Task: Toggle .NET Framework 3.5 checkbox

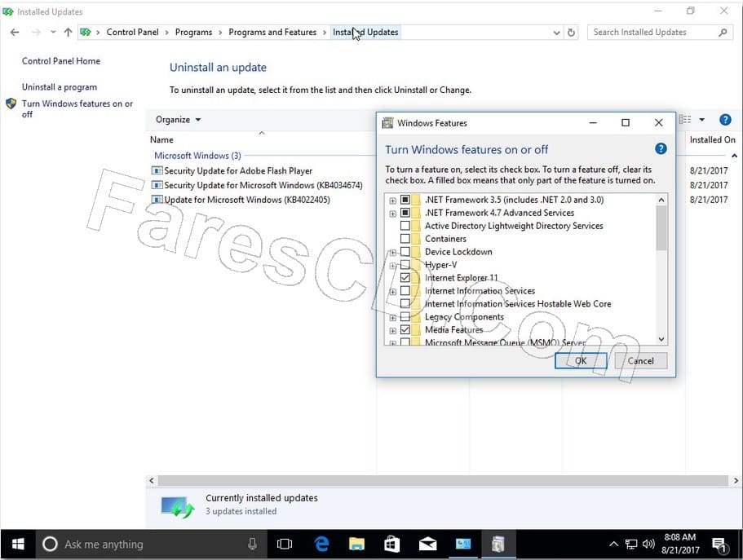Action: click(405, 200)
